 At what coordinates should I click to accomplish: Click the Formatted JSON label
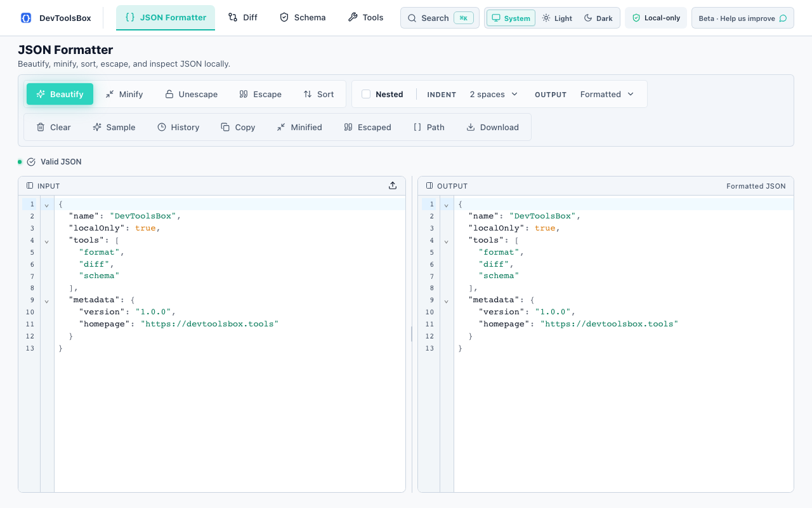tap(756, 186)
